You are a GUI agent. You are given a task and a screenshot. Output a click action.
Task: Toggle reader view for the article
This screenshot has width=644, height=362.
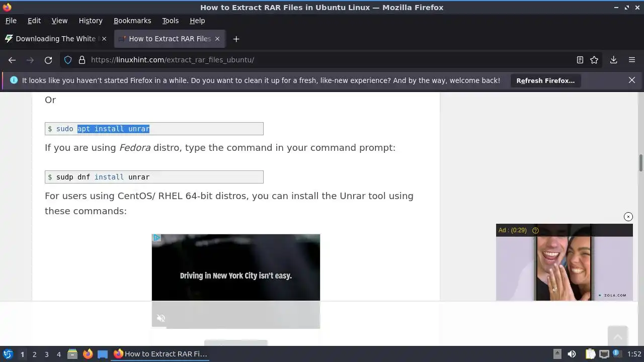tap(580, 60)
